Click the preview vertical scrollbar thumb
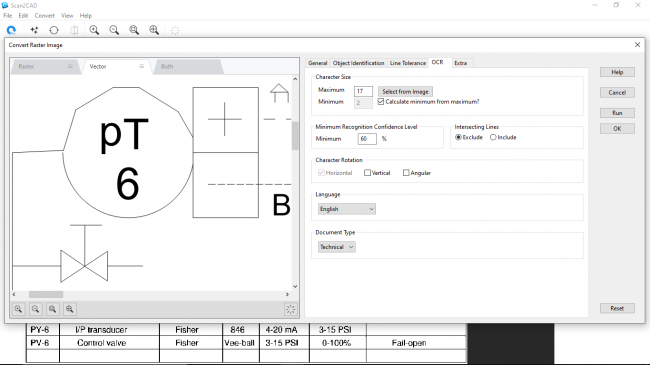Image resolution: width=650 pixels, height=365 pixels. 295,136
